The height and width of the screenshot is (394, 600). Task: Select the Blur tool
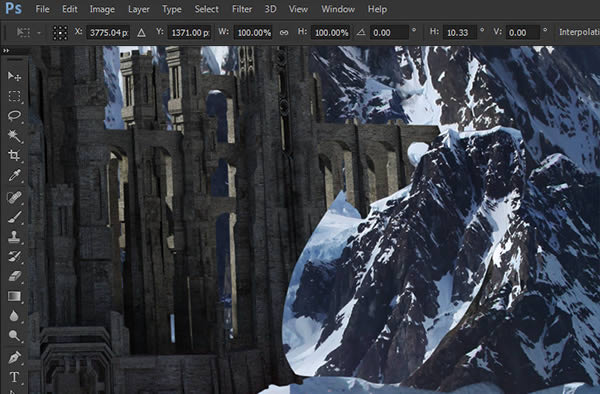point(14,316)
